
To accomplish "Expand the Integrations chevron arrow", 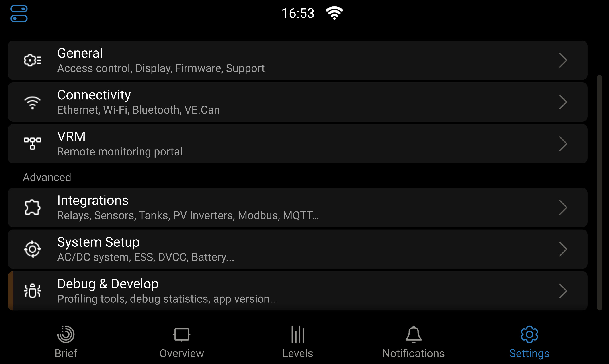I will click(x=563, y=207).
